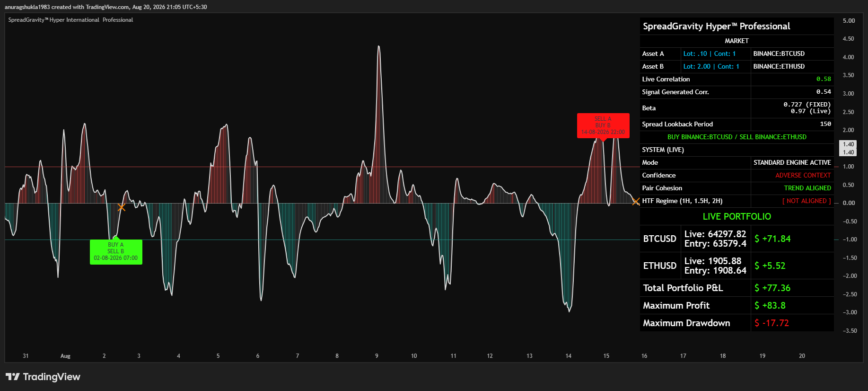Screen dimensions: 868x391
Task: Click the red upper threshold line at 1.00
Action: point(322,167)
